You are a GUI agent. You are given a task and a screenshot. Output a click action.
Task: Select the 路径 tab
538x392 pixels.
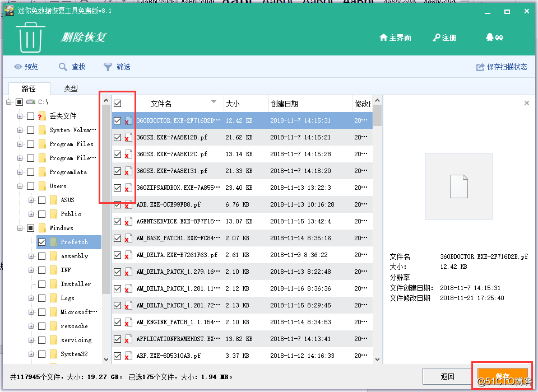coord(30,88)
